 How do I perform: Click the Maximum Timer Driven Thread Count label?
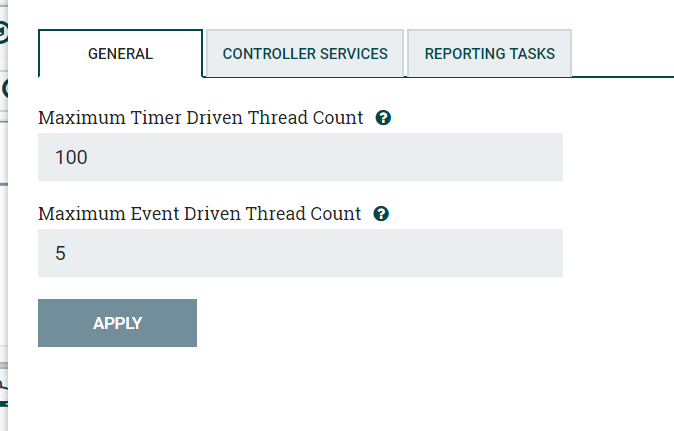(x=200, y=118)
